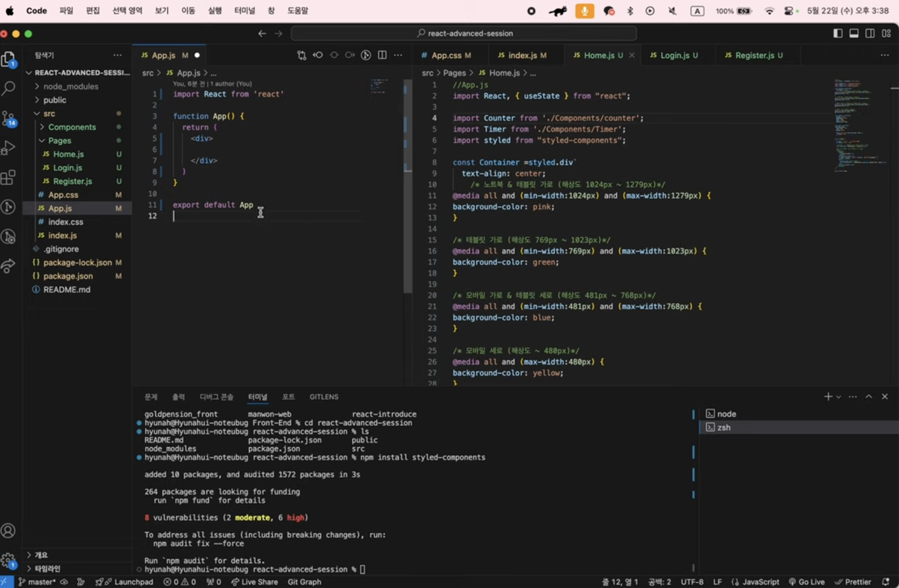The width and height of the screenshot is (899, 588).
Task: Expand the Components folder
Action: point(77,127)
